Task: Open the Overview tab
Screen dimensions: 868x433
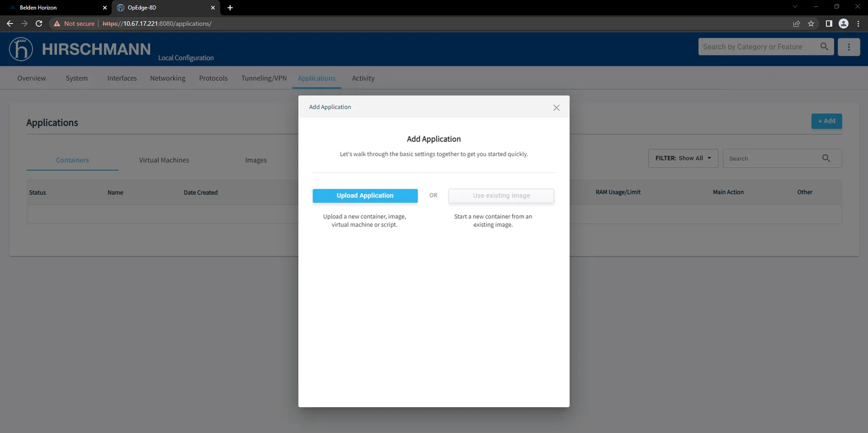Action: [32, 78]
